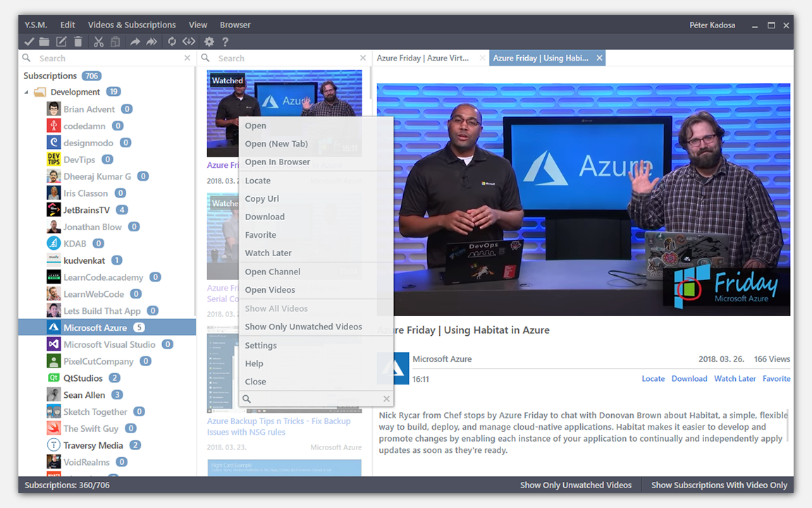This screenshot has width=812, height=508.
Task: Select the kudvenkat subscription
Action: (x=84, y=260)
